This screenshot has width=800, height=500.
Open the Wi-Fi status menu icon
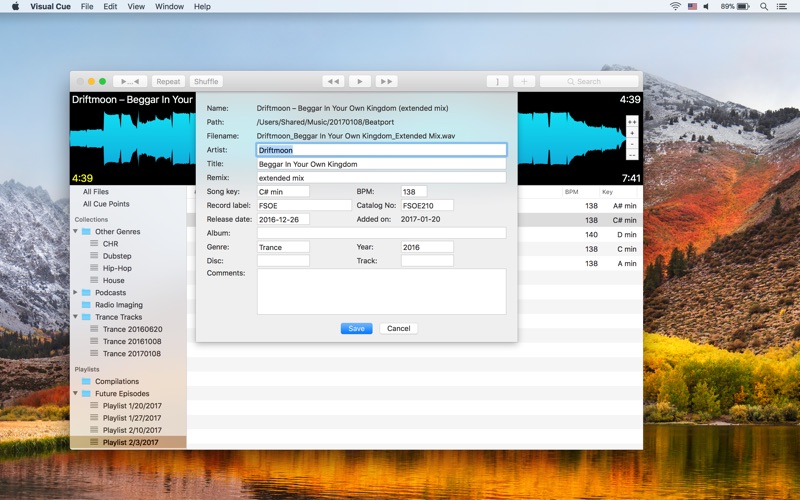675,6
